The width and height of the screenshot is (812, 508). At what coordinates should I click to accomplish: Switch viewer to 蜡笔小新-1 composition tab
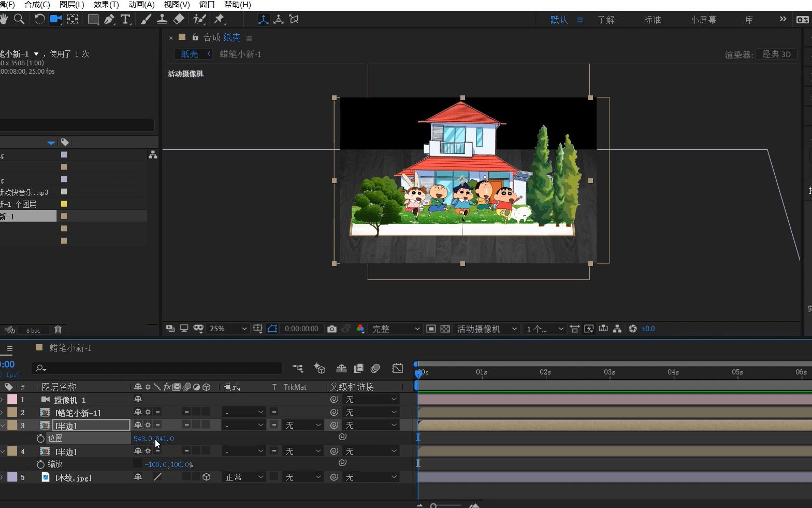[x=240, y=54]
